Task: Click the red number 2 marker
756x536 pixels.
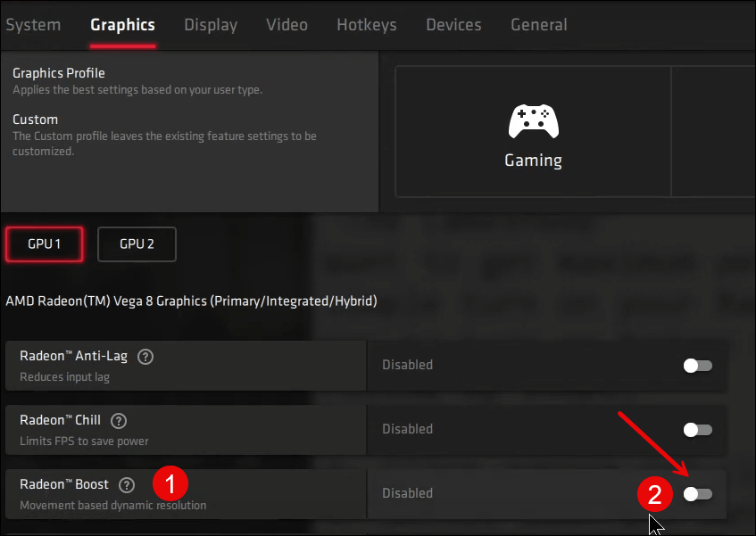Action: 655,493
